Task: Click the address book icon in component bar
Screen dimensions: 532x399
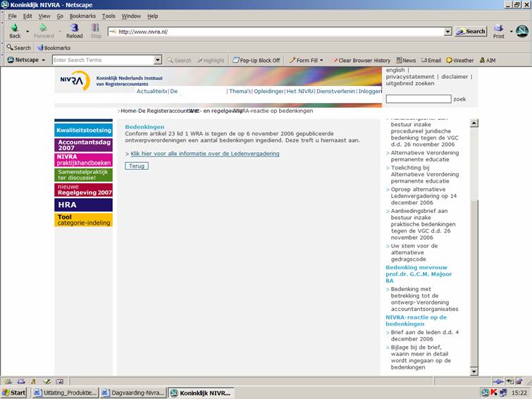Action: 59,381
